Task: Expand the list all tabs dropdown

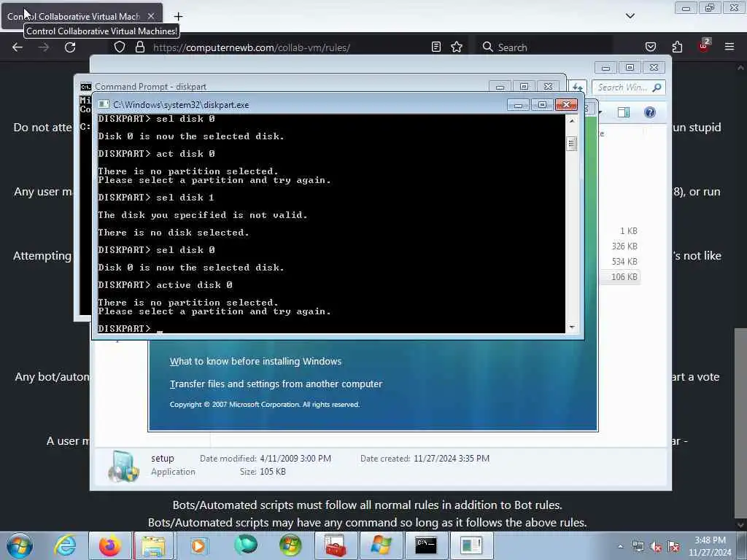Action: pos(630,16)
